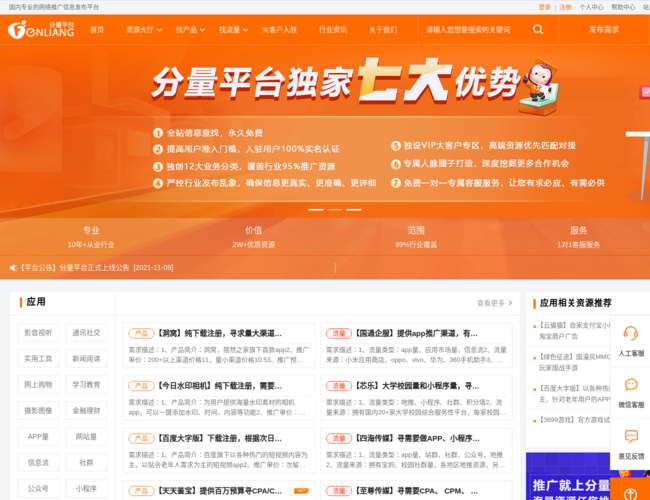Screen dimensions: 650x500
Task: Click the search magnifier icon
Action: (x=538, y=30)
